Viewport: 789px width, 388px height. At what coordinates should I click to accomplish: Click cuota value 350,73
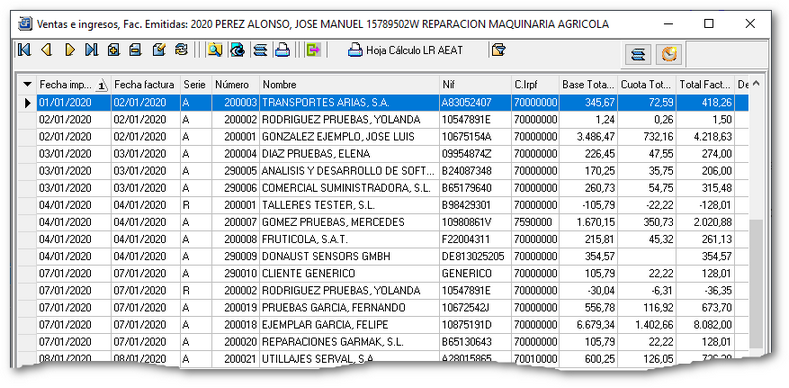point(647,222)
